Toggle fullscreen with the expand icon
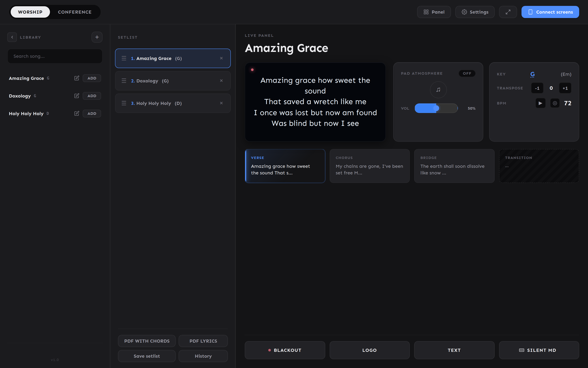Screen dimensions: 588x368 click(508, 12)
